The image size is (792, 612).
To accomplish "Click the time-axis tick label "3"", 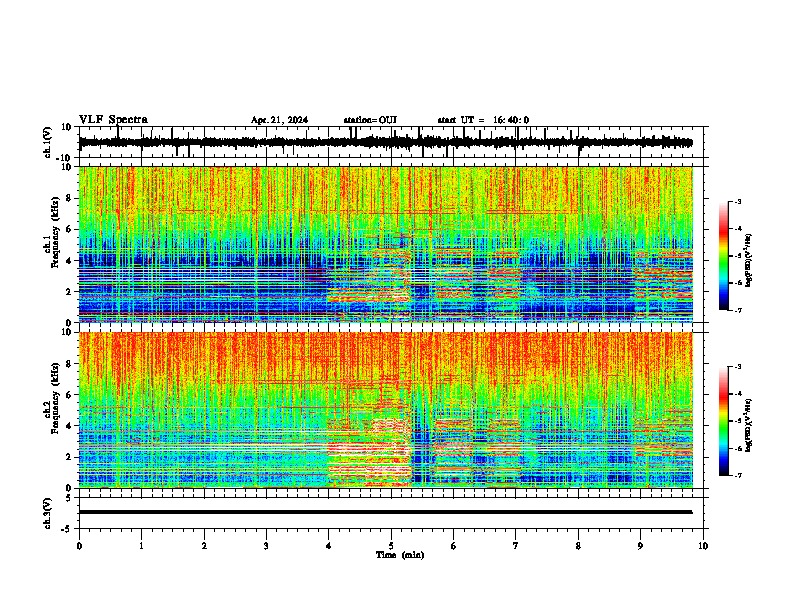I will [266, 546].
